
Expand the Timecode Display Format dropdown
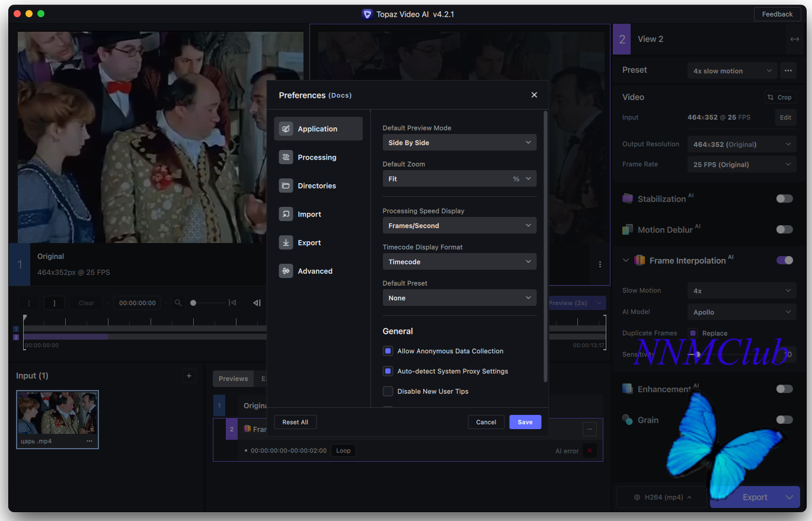[x=459, y=262]
